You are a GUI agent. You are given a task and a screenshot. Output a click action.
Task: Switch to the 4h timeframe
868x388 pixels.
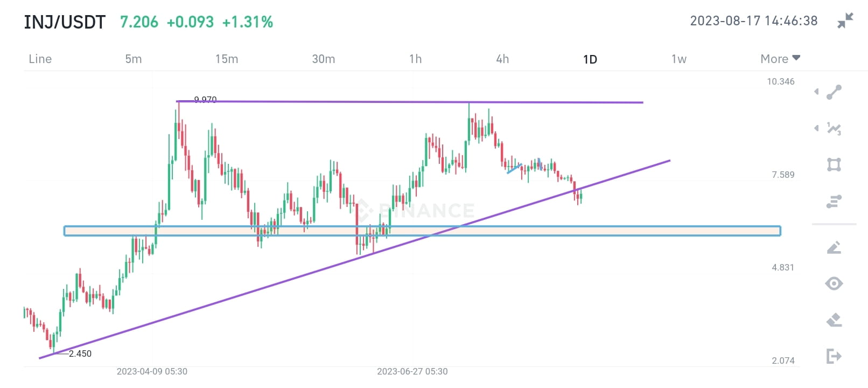pyautogui.click(x=502, y=59)
